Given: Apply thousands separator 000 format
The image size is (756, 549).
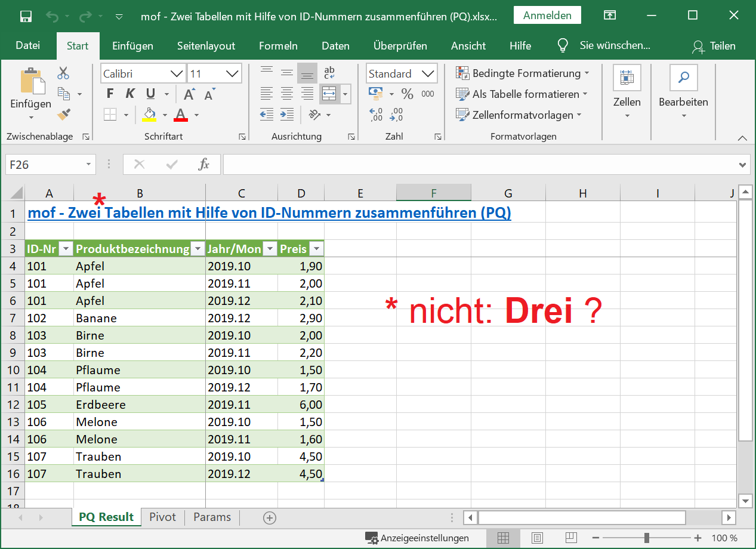Looking at the screenshot, I should (428, 94).
